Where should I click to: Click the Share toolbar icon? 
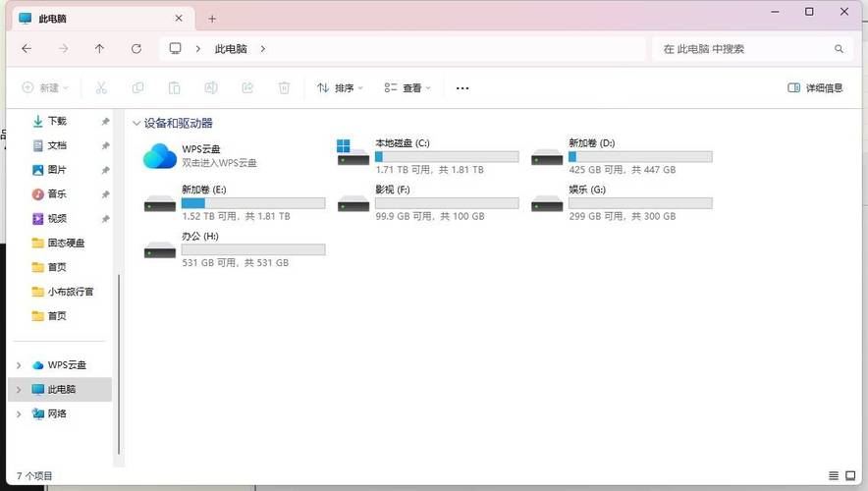(247, 87)
